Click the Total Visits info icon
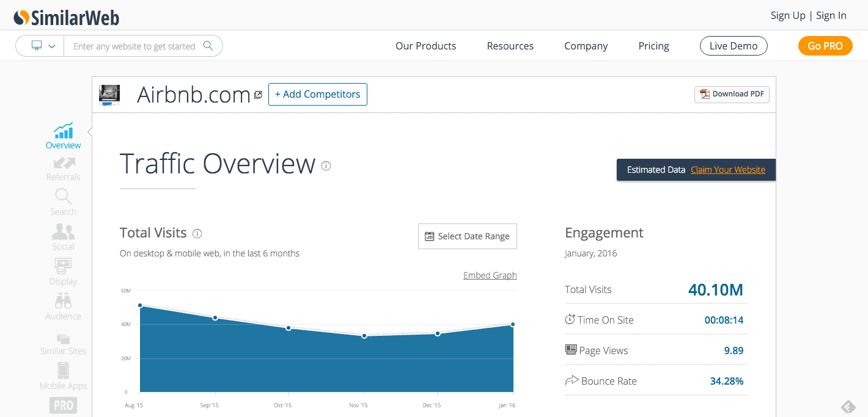The image size is (868, 417). [x=197, y=233]
